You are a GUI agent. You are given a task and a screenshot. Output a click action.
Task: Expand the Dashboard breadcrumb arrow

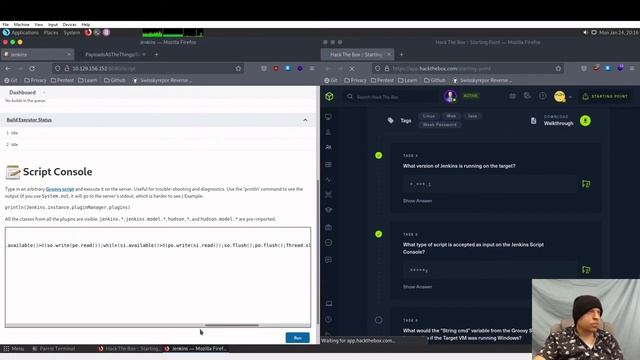(44, 93)
